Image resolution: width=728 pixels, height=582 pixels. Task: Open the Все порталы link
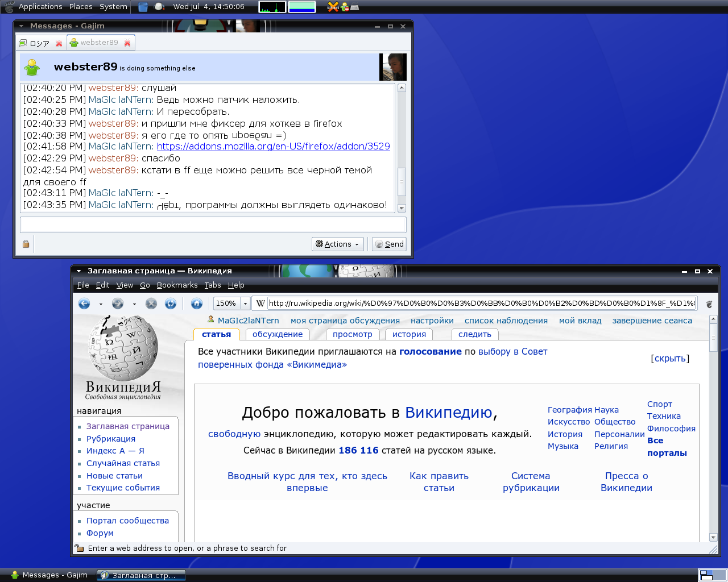coord(667,447)
